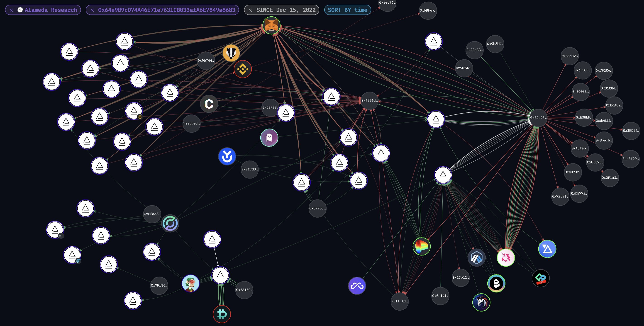
Task: Select the 0x64e9B... hub node
Action: point(538,118)
